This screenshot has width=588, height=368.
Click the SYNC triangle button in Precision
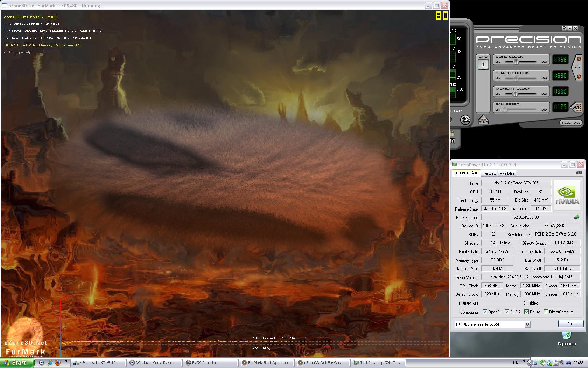(x=483, y=120)
